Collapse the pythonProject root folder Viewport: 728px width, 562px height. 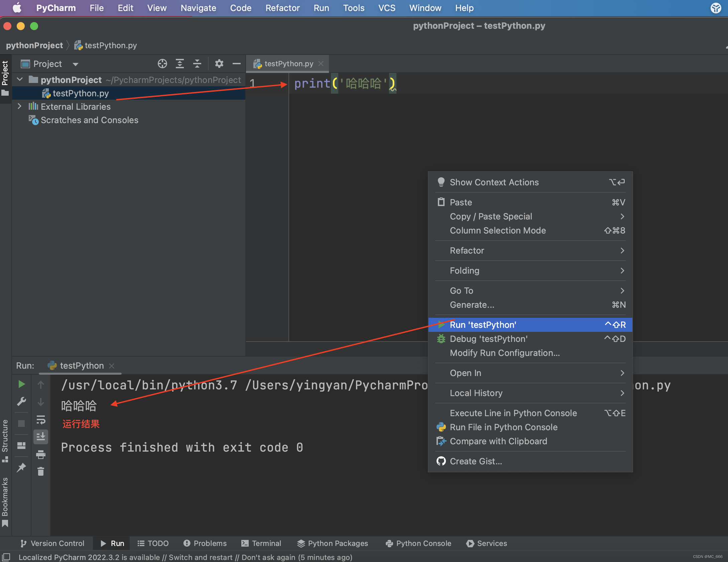click(20, 80)
